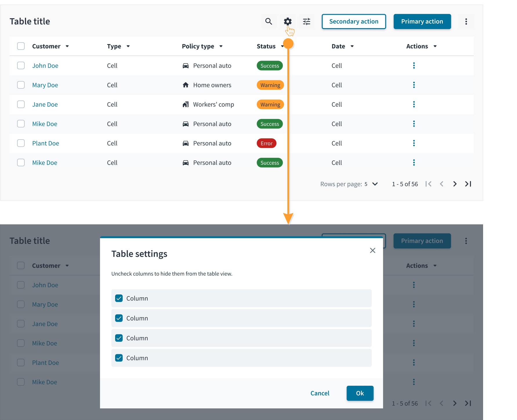Click next page arrow in dimmed background table
The width and height of the screenshot is (517, 420).
click(x=455, y=403)
